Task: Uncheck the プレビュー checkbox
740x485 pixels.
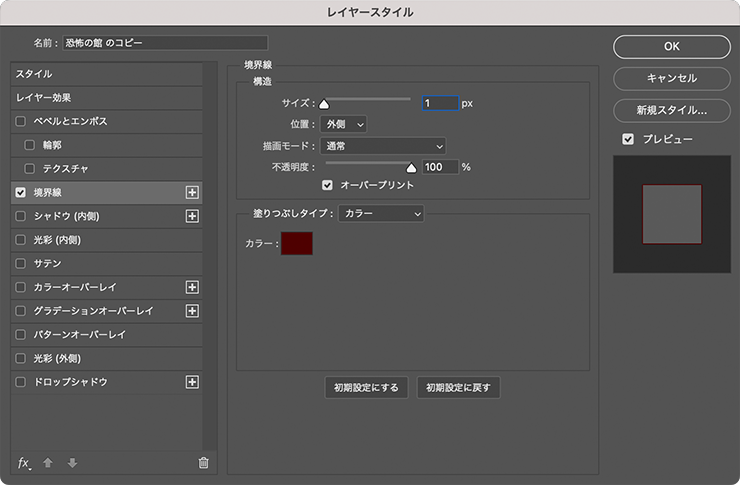Action: tap(627, 139)
